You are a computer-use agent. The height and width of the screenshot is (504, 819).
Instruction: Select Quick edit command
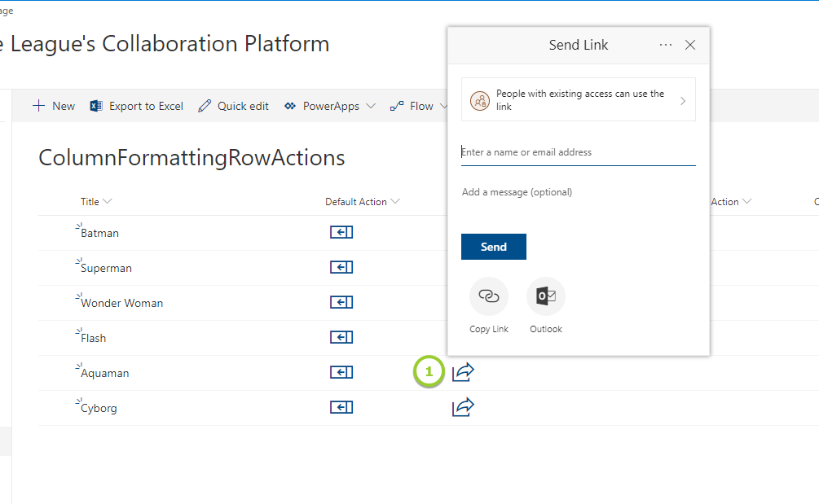(234, 106)
